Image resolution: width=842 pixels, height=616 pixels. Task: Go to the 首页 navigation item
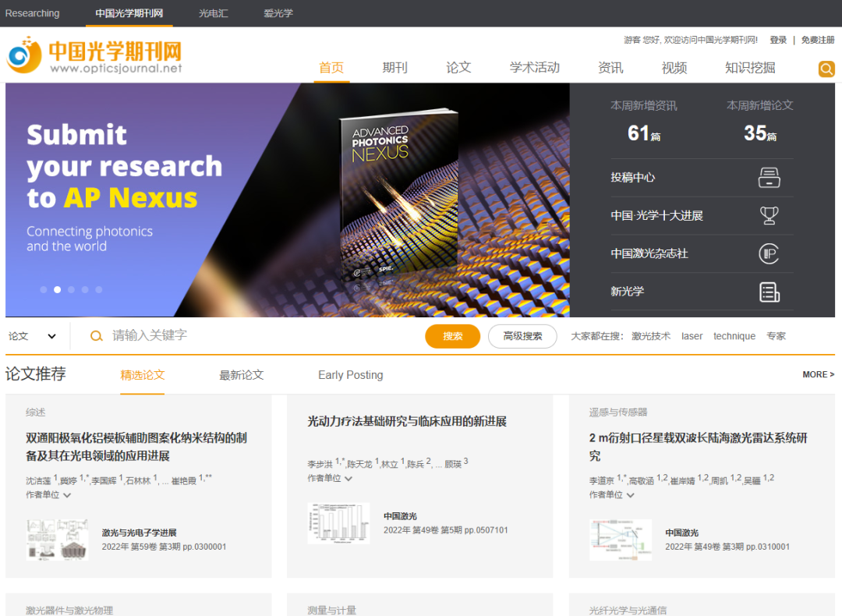coord(331,68)
